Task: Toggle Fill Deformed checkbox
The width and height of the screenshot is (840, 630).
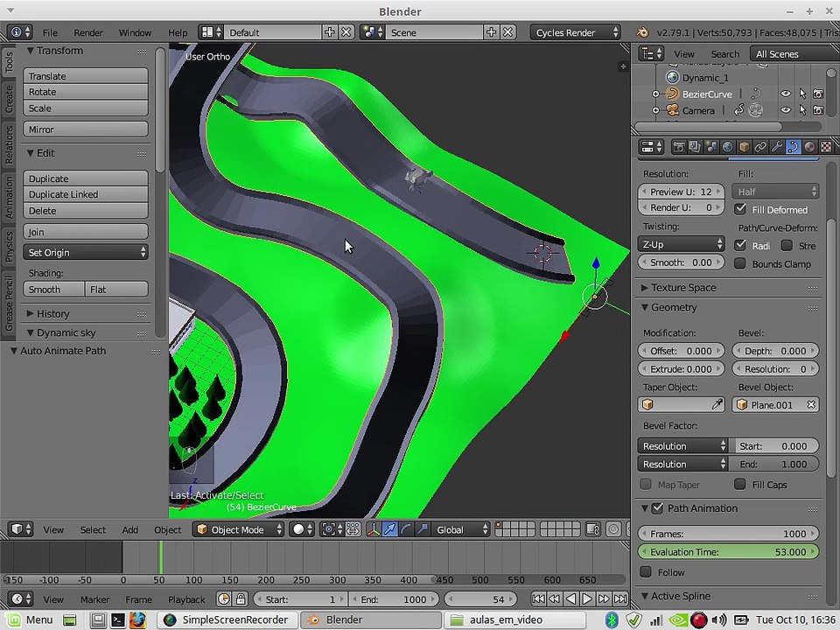Action: tap(740, 209)
